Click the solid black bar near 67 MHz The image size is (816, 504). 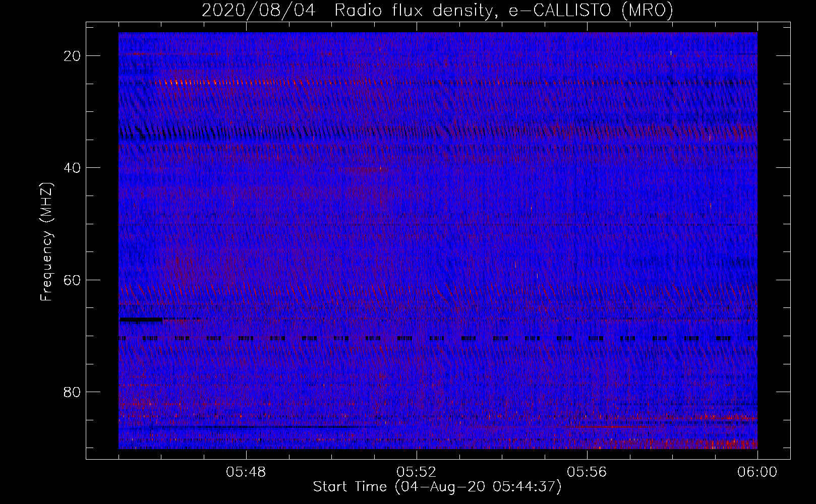(141, 320)
